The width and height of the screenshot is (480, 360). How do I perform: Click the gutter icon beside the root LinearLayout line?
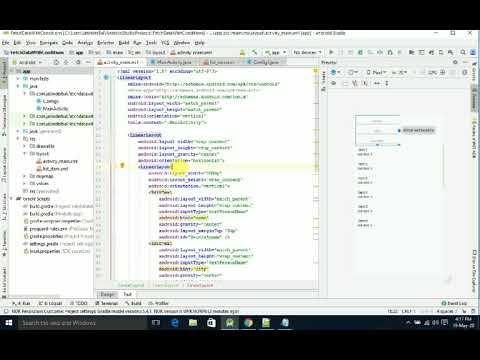[106, 78]
